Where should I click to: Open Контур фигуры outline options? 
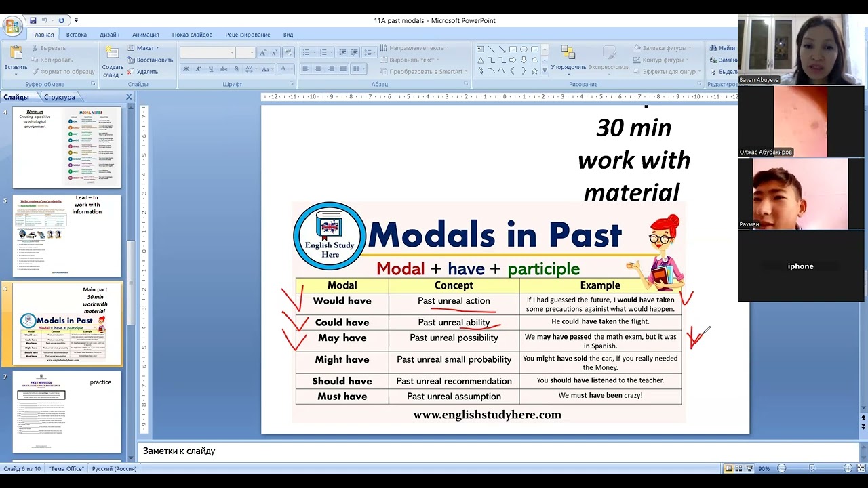[x=661, y=60]
